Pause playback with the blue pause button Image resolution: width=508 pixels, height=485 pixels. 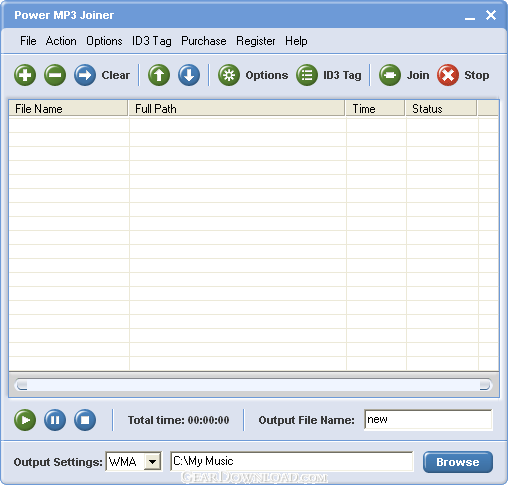(55, 420)
